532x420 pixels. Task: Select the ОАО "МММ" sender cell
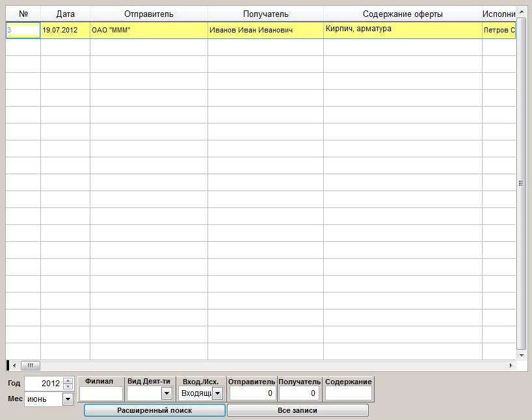tap(148, 30)
